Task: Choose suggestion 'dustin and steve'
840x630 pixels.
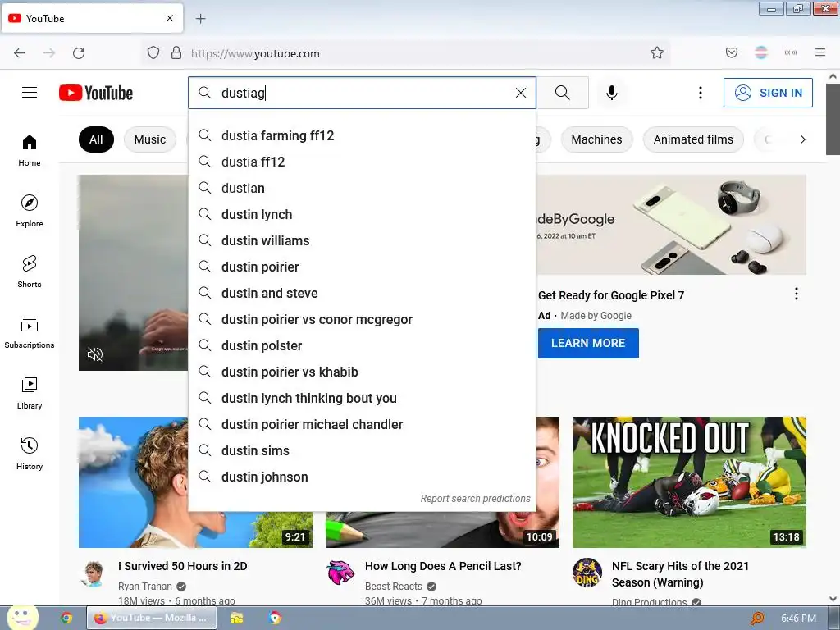Action: pos(362,293)
